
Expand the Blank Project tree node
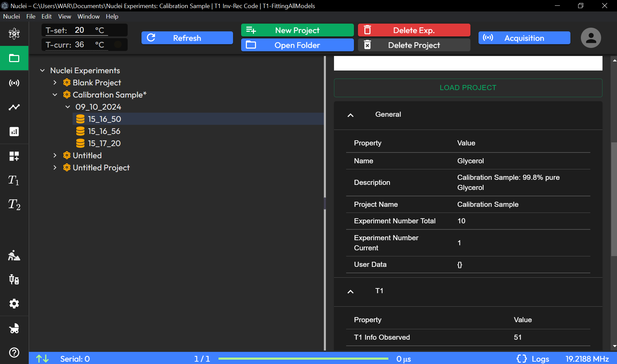55,83
